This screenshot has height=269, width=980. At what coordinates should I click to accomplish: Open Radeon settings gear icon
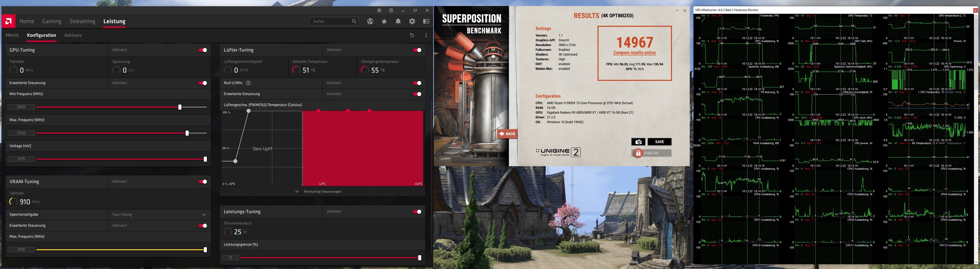click(x=412, y=21)
